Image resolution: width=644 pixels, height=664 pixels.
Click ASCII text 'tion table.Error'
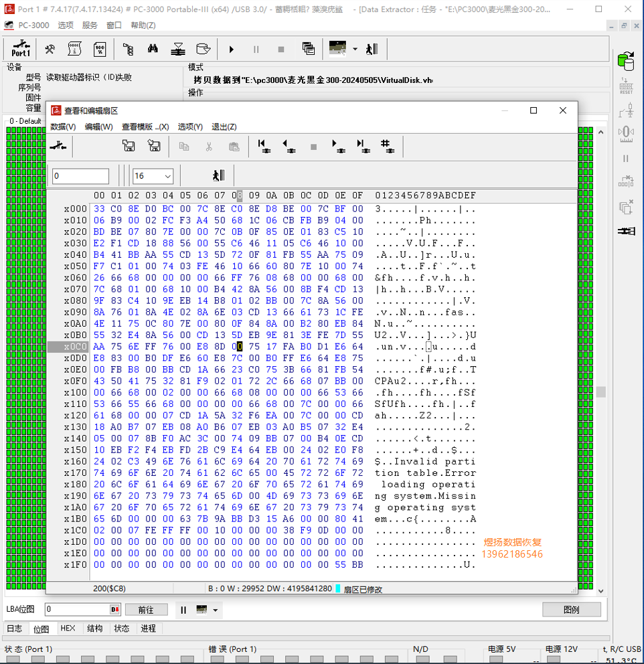pyautogui.click(x=425, y=473)
